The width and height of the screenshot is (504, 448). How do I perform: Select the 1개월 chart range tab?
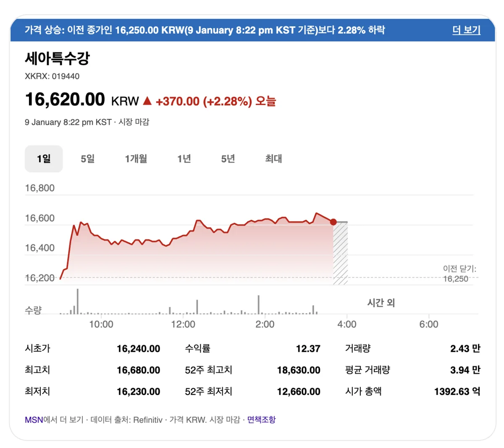[x=136, y=159]
